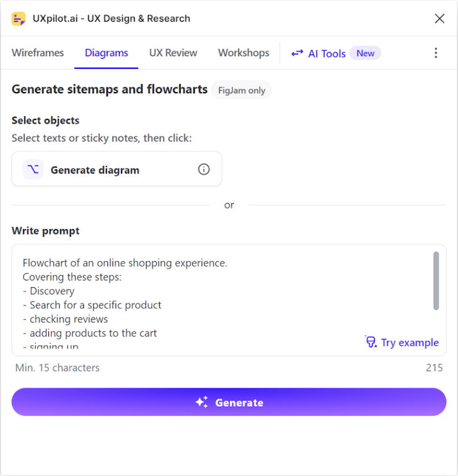Open the three-dot more options menu
This screenshot has height=476, width=458.
[x=436, y=53]
